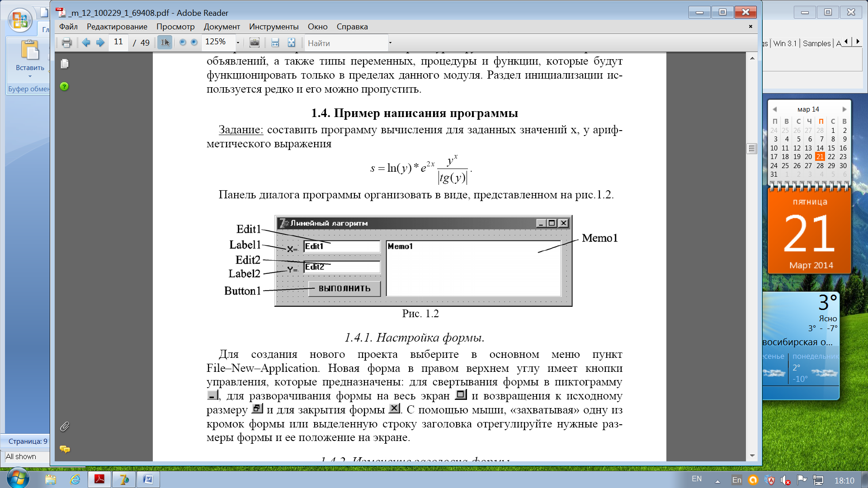
Task: Click Страница: 9 in Word status bar
Action: pyautogui.click(x=27, y=441)
